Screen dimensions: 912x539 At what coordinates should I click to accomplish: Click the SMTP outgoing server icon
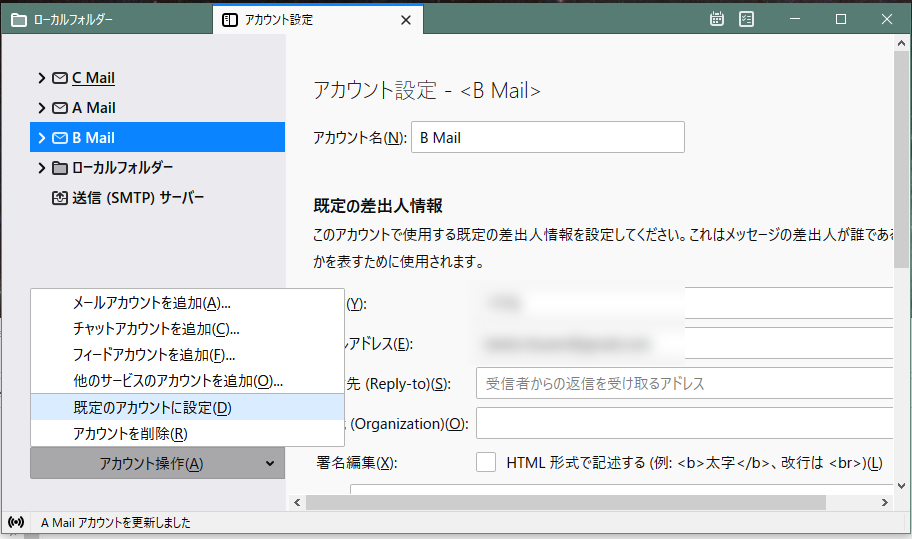60,198
